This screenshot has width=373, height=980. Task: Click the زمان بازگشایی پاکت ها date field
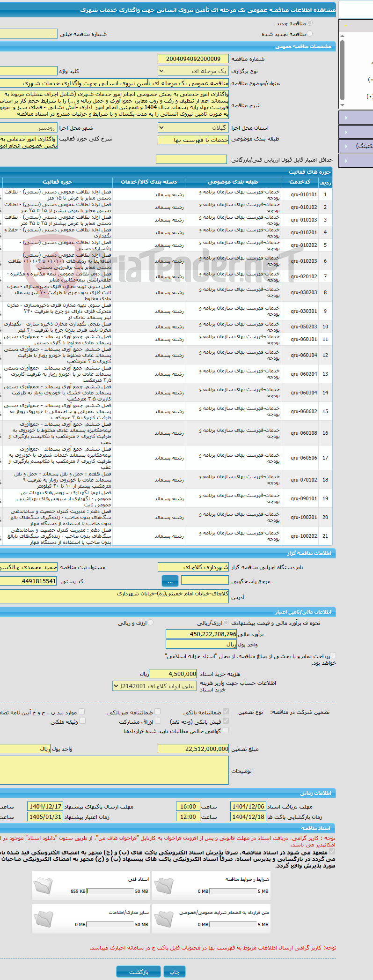tap(248, 817)
